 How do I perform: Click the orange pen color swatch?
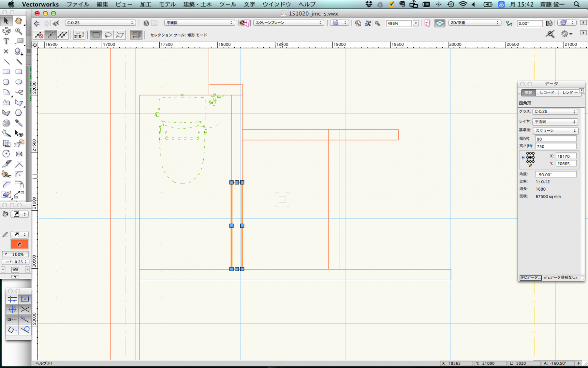[19, 244]
